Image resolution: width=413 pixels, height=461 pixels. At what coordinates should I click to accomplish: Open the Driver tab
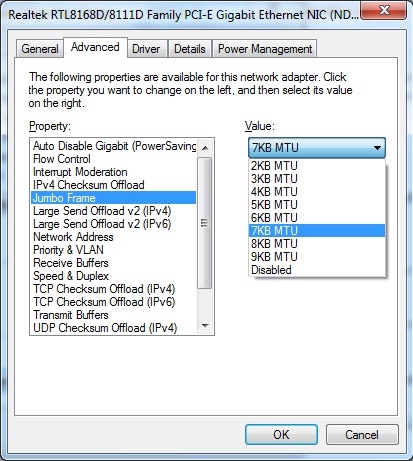(146, 49)
